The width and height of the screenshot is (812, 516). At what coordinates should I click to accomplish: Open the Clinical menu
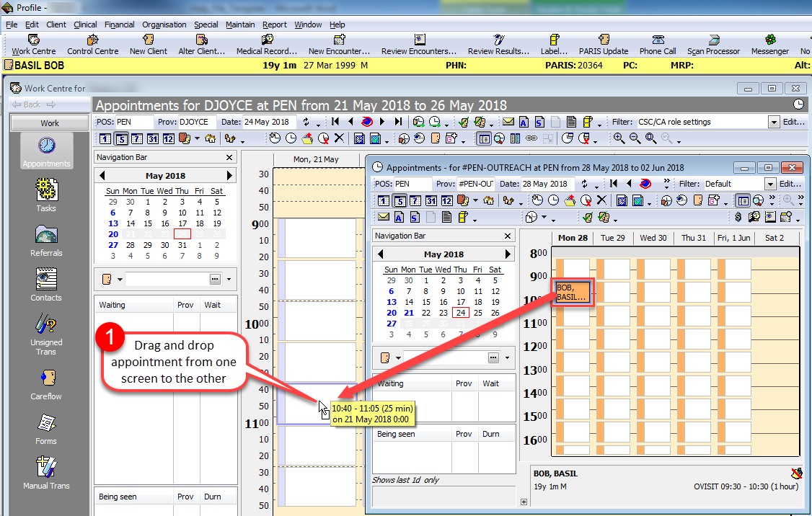click(85, 25)
